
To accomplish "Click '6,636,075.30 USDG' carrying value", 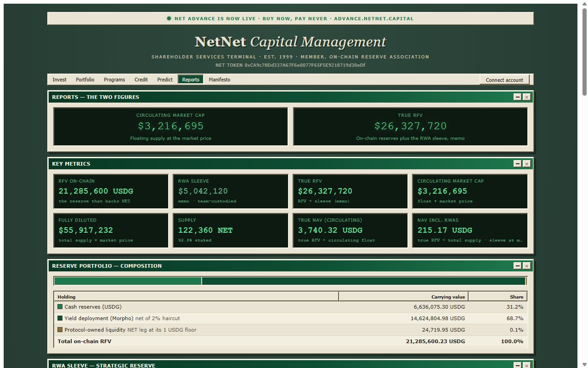I will point(439,307).
